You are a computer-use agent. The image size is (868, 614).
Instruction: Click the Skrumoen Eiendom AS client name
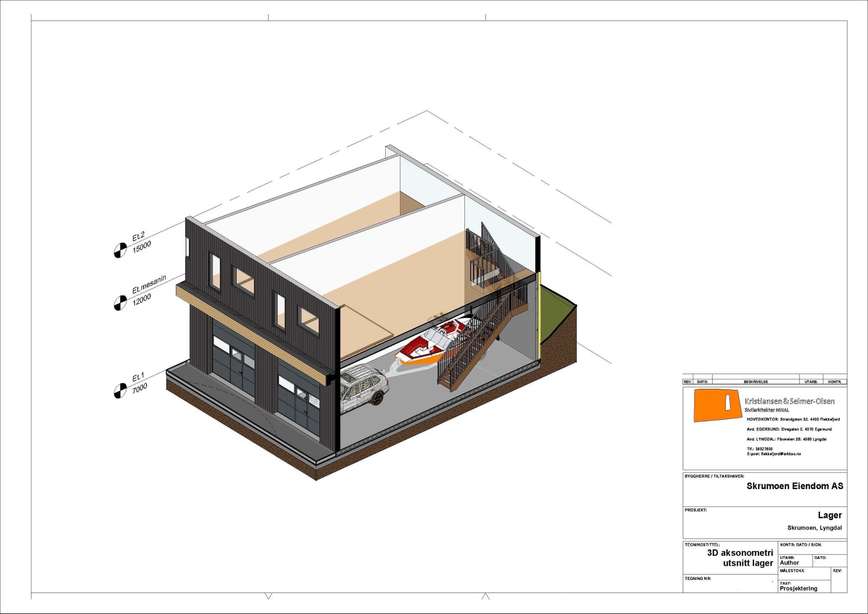click(795, 486)
